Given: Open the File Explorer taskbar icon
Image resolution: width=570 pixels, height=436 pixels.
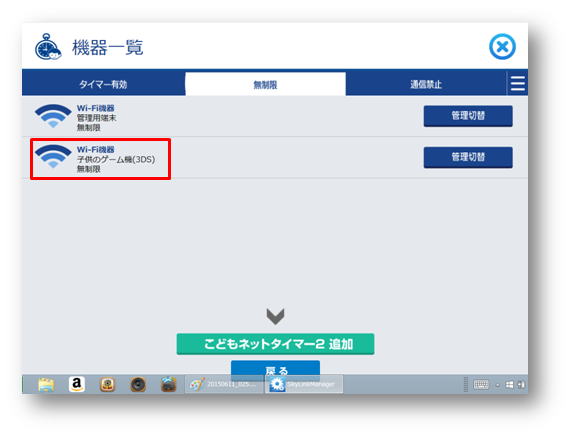Looking at the screenshot, I should [46, 385].
